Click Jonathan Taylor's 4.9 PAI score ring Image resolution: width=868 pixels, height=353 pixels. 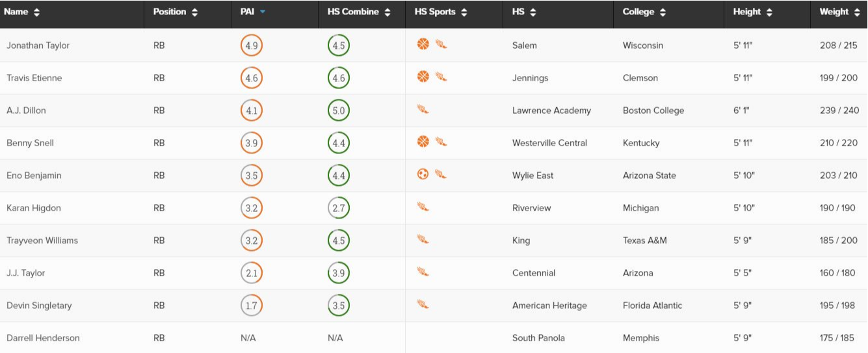(x=252, y=46)
